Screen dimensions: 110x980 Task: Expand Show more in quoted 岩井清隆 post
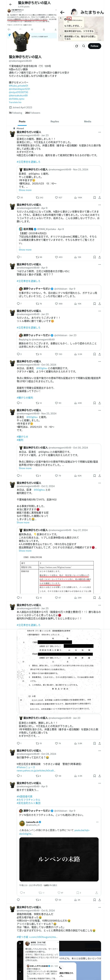[x=25, y=250]
